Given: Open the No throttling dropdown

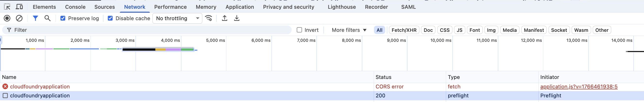Looking at the screenshot, I should 177,18.
